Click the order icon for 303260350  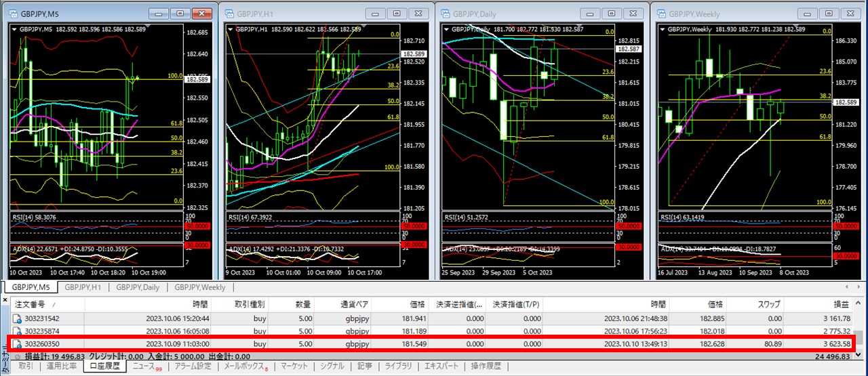point(18,344)
